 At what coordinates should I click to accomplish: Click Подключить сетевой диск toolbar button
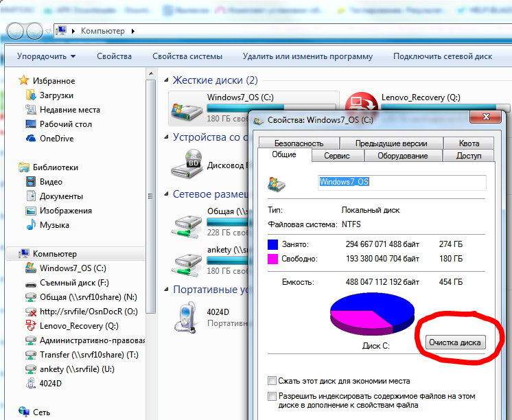[x=443, y=56]
